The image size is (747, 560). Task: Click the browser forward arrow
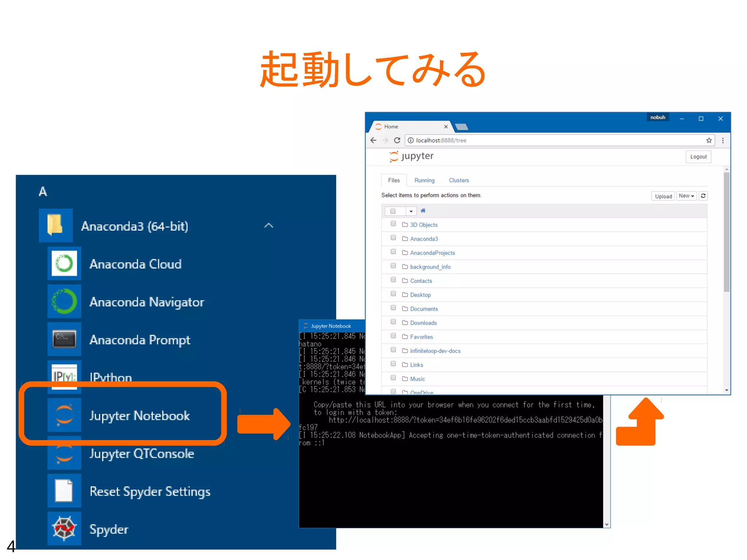385,140
